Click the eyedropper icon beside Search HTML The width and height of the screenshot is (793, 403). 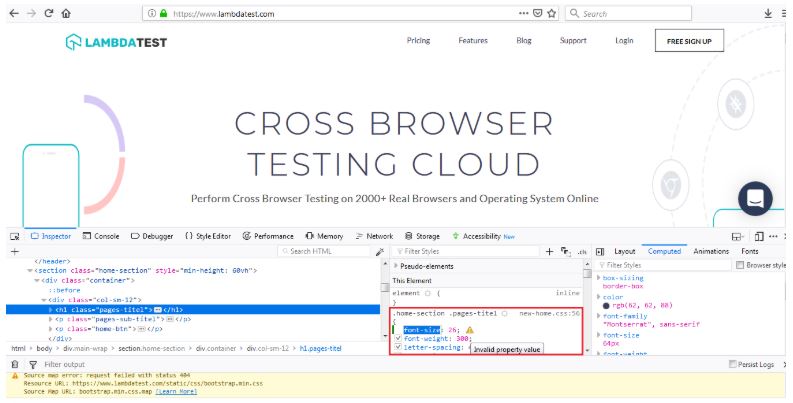pyautogui.click(x=379, y=252)
